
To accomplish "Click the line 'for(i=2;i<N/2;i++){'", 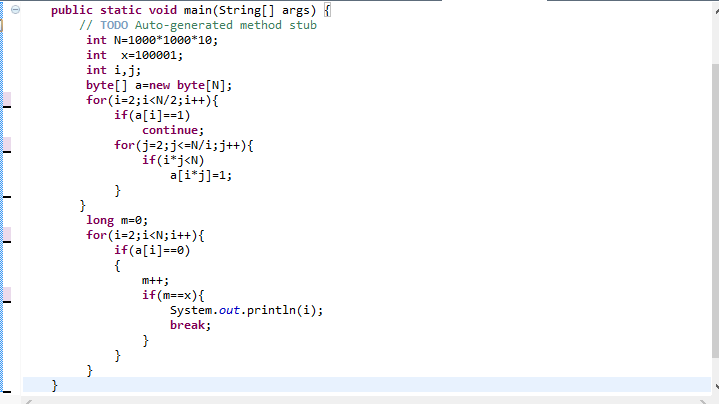I will pos(152,100).
